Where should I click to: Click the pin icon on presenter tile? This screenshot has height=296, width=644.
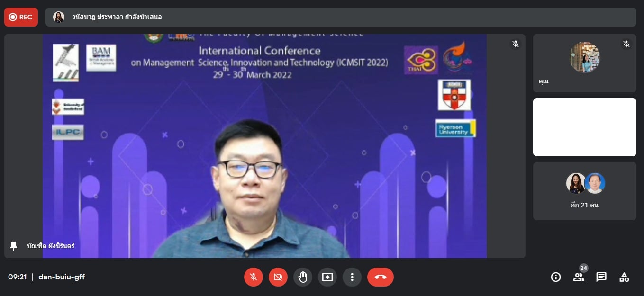coord(14,246)
